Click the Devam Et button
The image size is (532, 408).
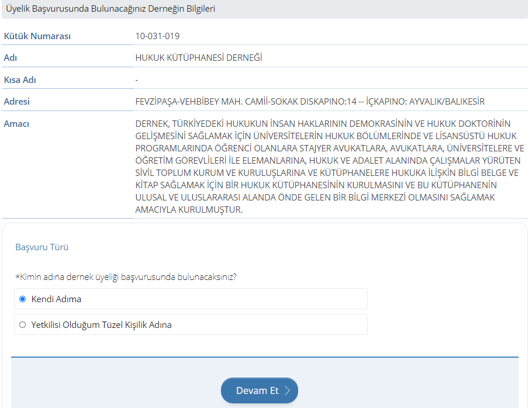tap(259, 390)
